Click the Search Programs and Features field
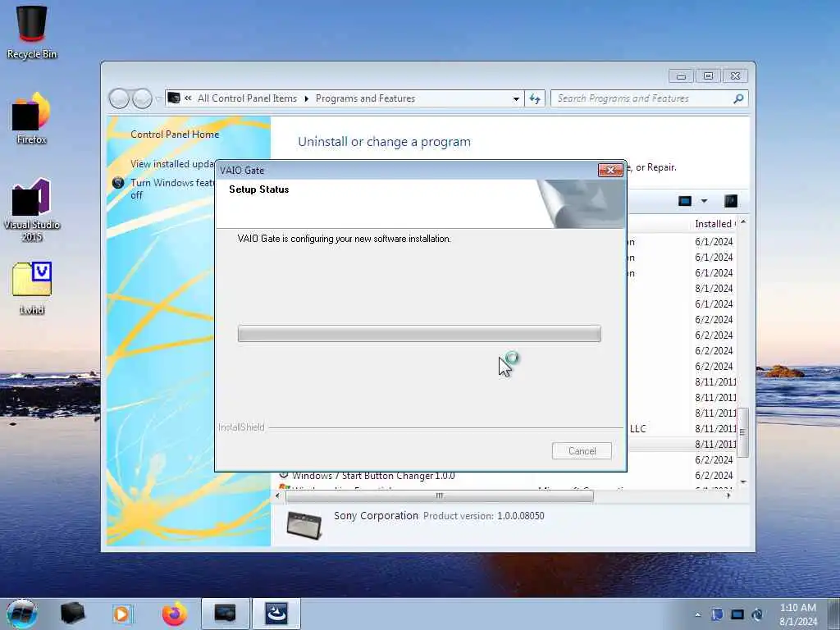Viewport: 840px width, 630px height. tap(643, 98)
